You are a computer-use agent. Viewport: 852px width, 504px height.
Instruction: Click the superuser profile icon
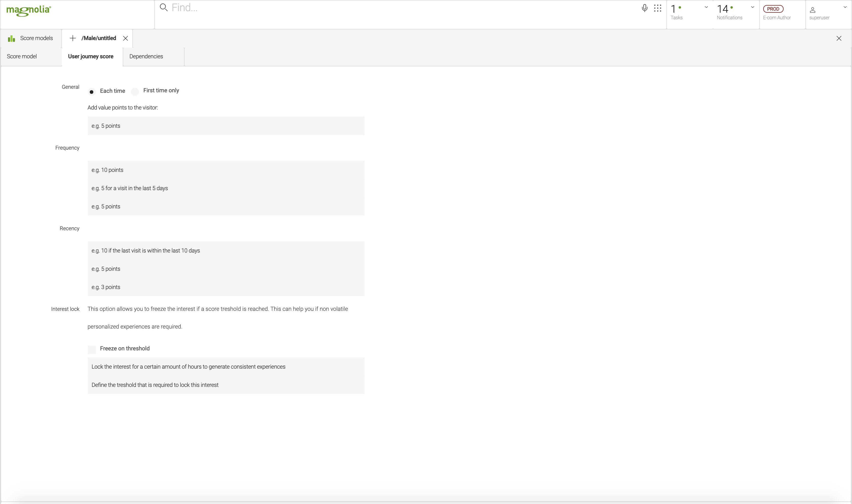(x=813, y=10)
